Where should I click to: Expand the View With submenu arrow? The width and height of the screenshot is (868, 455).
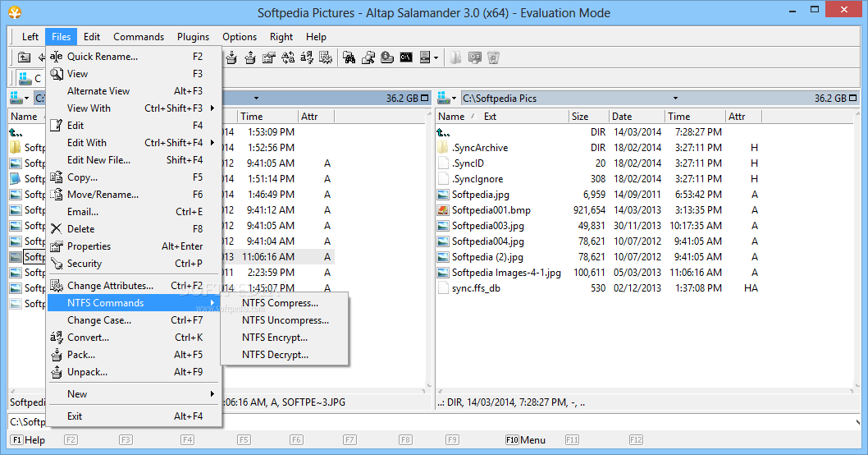click(212, 108)
